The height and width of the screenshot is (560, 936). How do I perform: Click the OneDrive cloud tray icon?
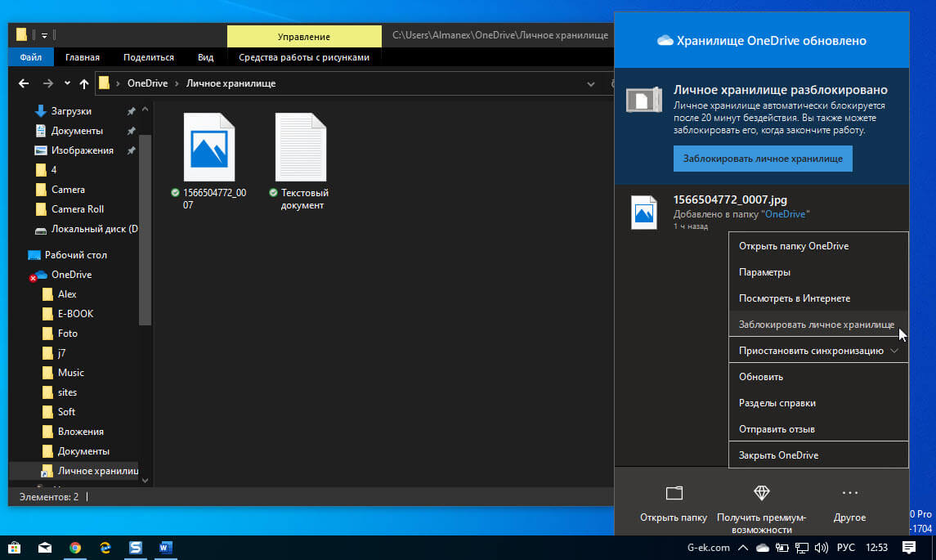click(x=763, y=548)
